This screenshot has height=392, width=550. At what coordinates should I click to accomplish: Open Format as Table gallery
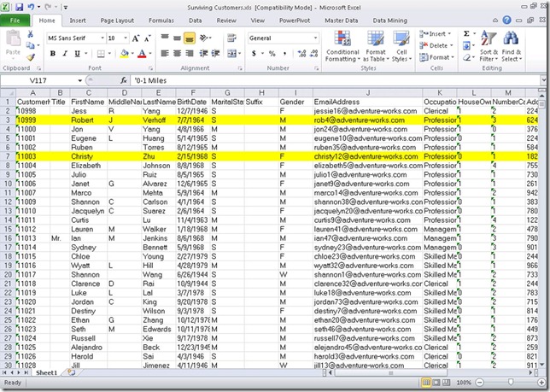tap(376, 46)
